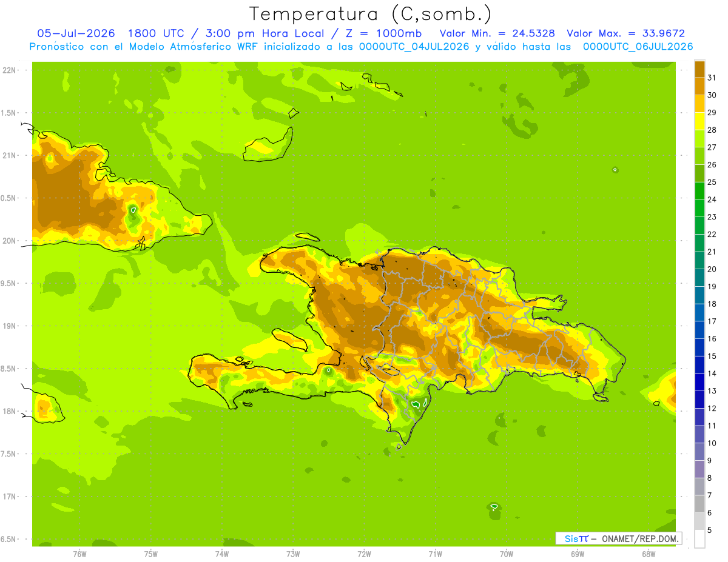Screen dimensions: 728x562
Task: Pick the orange swatch between 30 and 31
Action: click(699, 87)
